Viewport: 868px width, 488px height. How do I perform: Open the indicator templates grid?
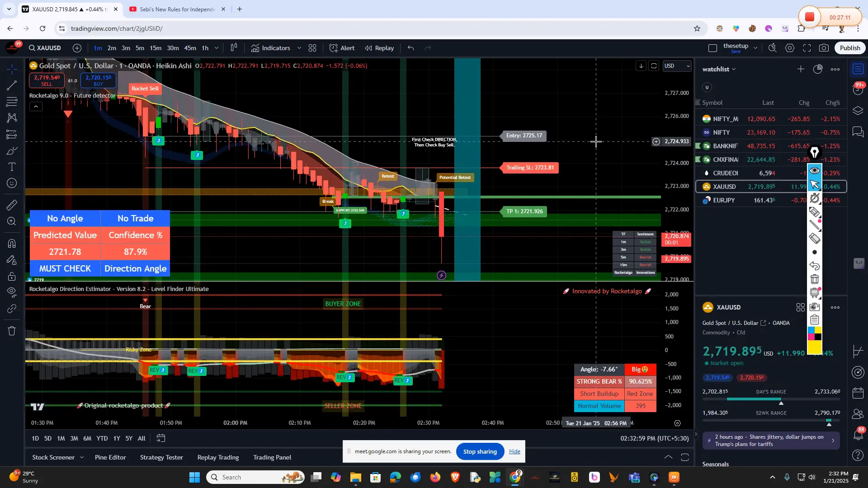click(312, 48)
